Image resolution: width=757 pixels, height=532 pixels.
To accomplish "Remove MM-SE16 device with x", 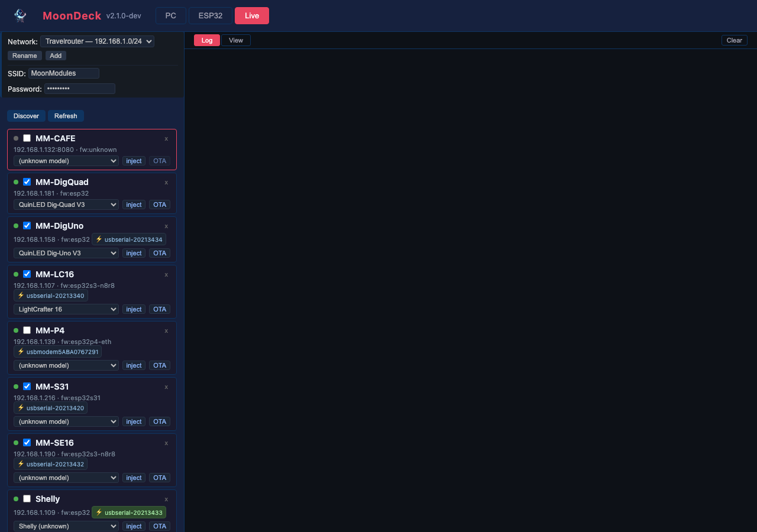I will point(166,443).
